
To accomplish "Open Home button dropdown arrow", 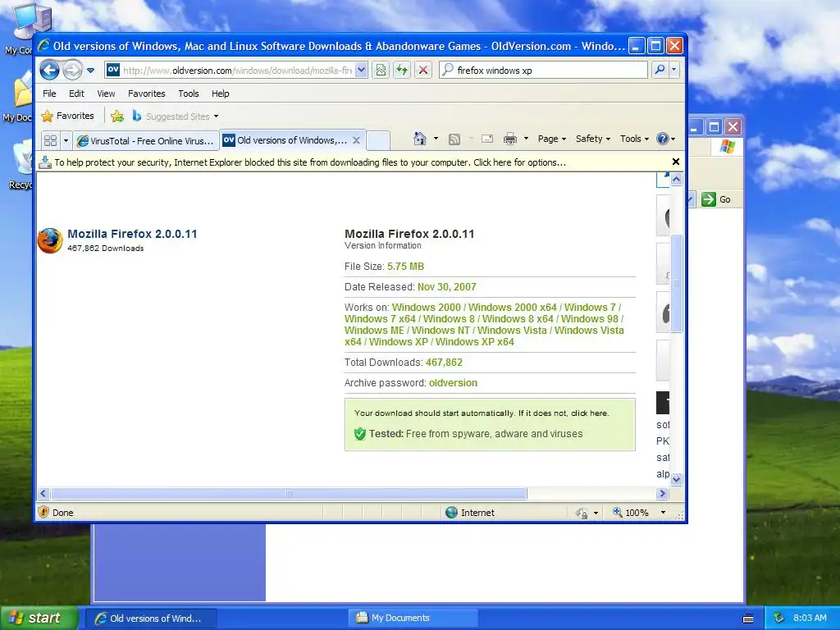I will [x=436, y=139].
